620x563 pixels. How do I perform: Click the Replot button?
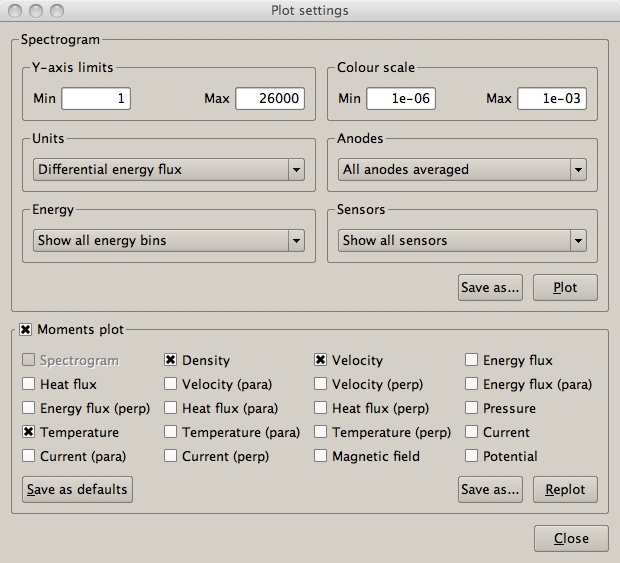click(565, 489)
